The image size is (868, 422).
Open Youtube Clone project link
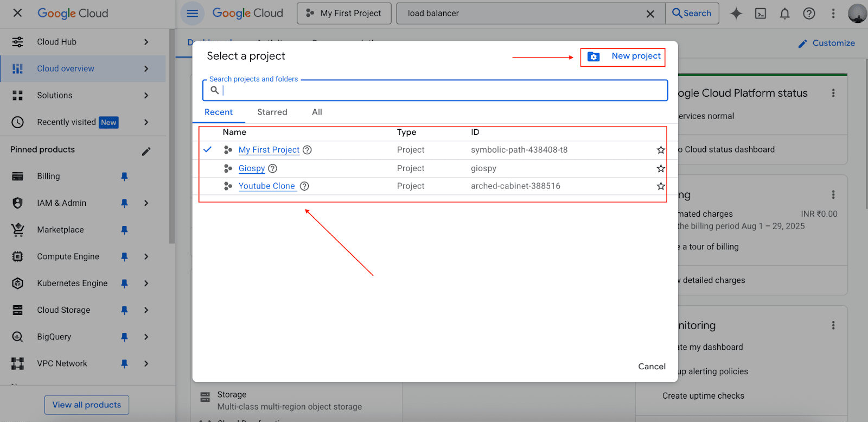[x=267, y=186]
